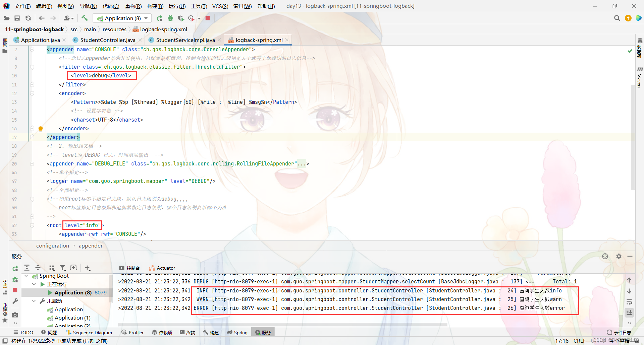Open the Navigate menu (导航)
The height and width of the screenshot is (345, 644).
tap(88, 6)
